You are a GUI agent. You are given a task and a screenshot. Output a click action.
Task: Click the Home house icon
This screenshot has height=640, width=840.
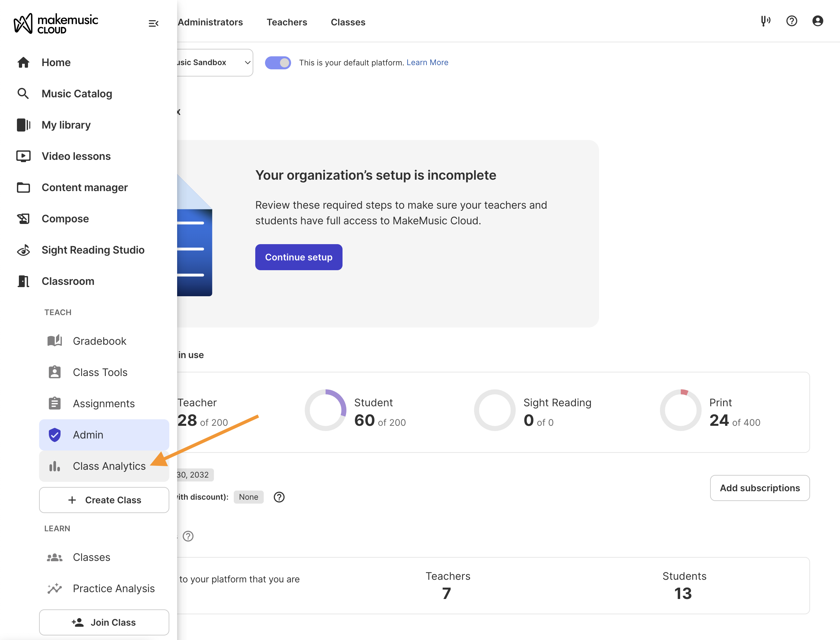23,63
